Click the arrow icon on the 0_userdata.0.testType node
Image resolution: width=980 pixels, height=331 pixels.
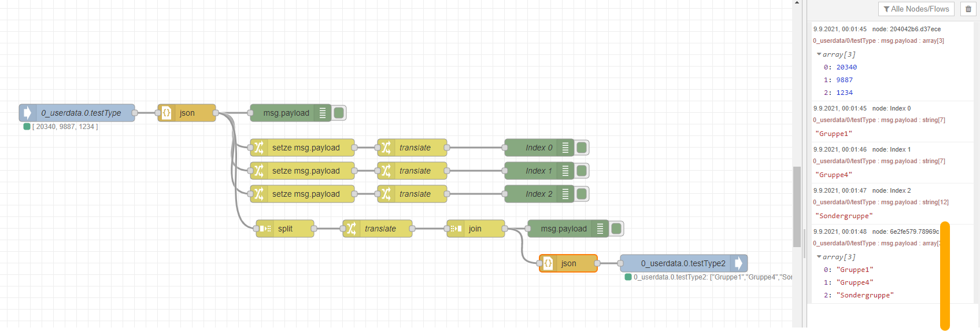click(x=28, y=113)
